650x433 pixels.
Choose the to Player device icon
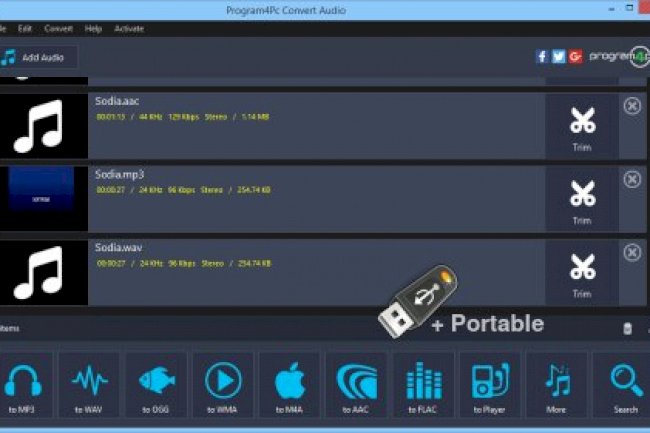490,385
